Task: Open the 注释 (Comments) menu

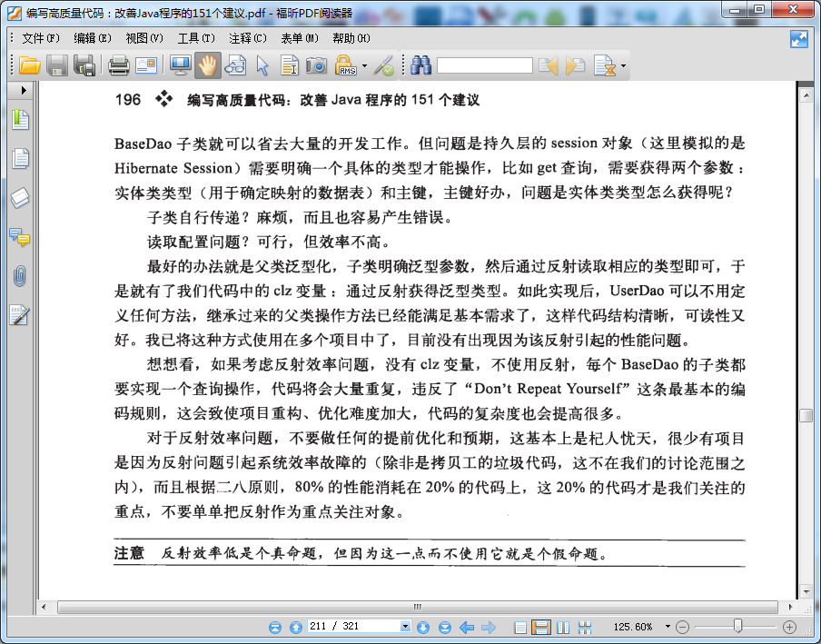Action: coord(248,38)
